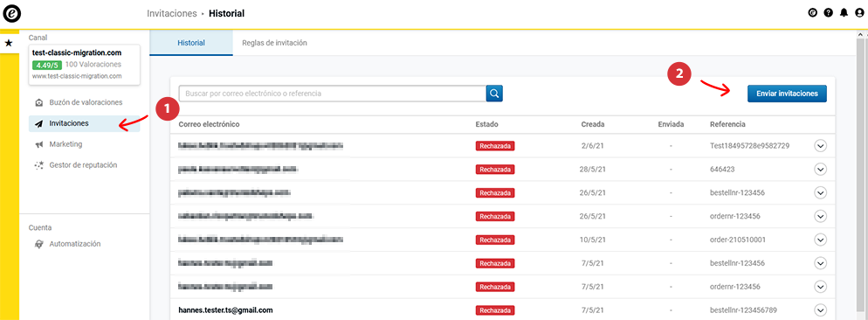Click the reference 646423
The height and width of the screenshot is (320, 868).
pos(721,169)
